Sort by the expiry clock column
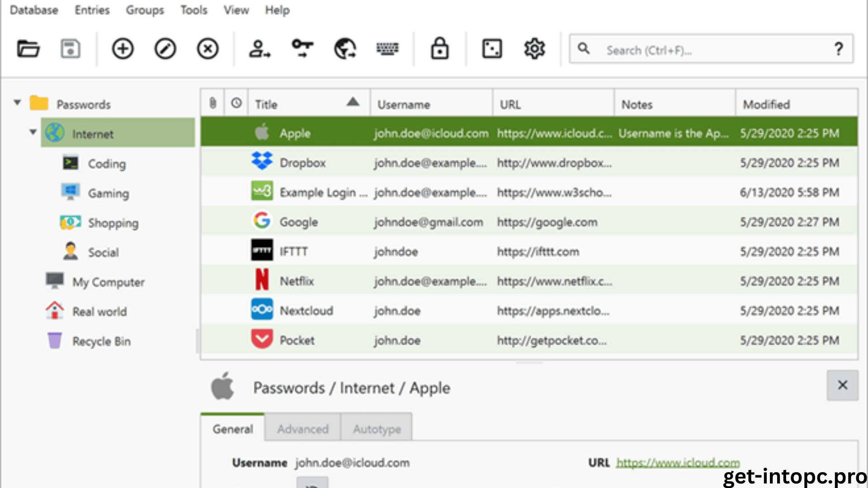868x488 pixels. coord(236,103)
